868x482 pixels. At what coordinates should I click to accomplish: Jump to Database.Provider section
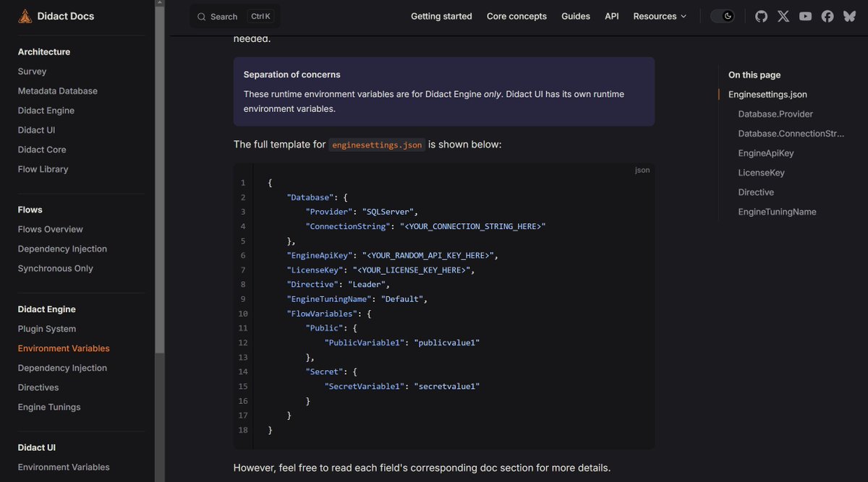[x=775, y=114]
